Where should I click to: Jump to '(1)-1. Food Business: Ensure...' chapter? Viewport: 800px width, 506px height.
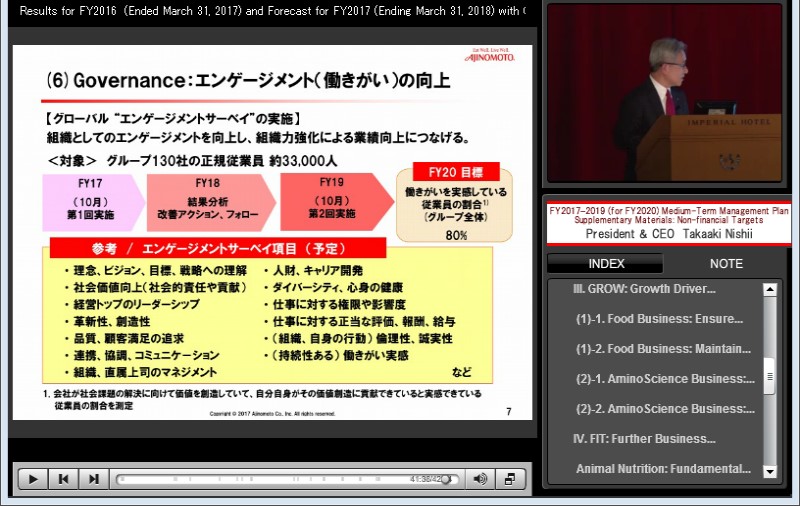pos(659,319)
